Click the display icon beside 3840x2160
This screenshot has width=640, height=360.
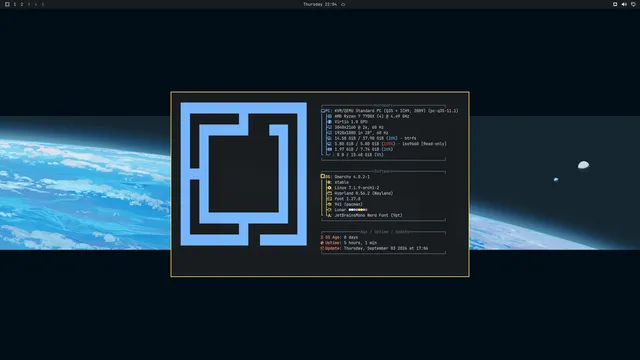point(329,127)
